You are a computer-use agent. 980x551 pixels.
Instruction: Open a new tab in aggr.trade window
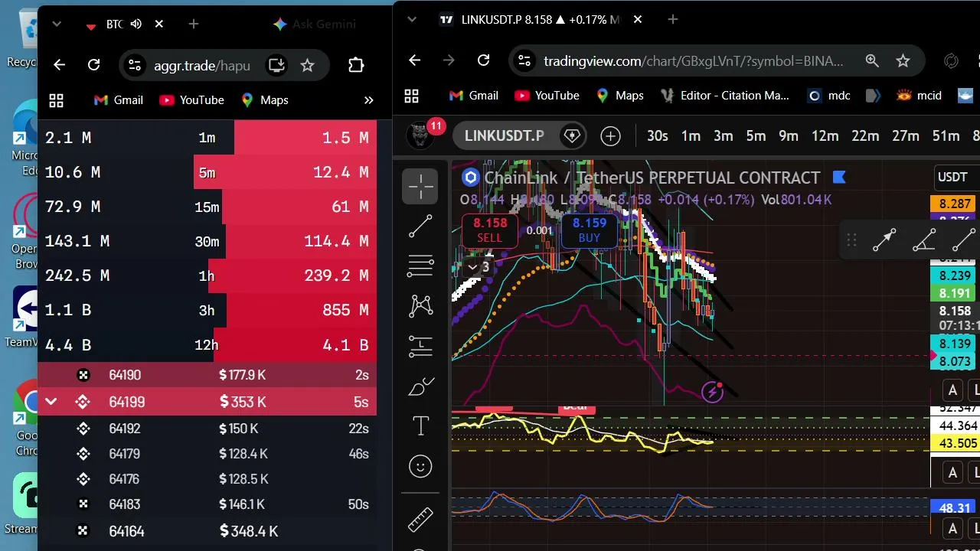(x=194, y=24)
